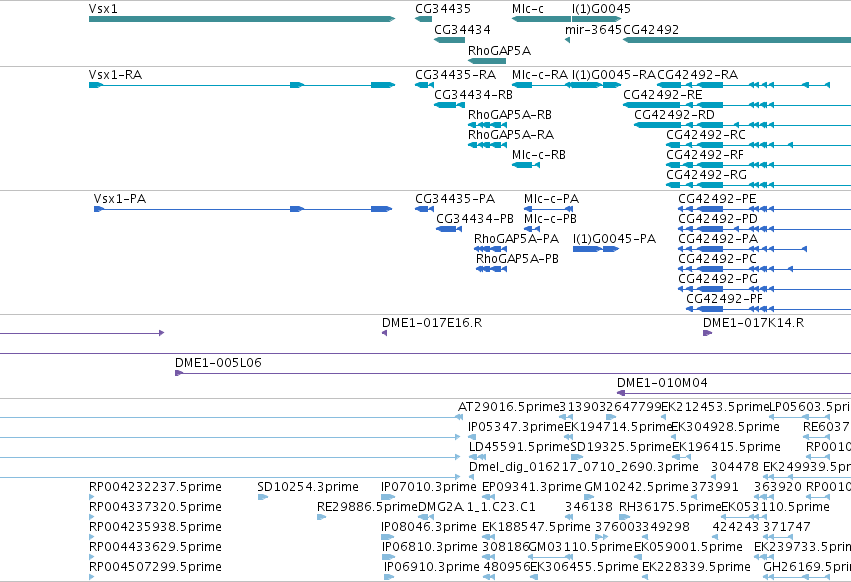Select the CG34434 gene feature
Viewport: 851px width, 582px height.
pyautogui.click(x=449, y=40)
